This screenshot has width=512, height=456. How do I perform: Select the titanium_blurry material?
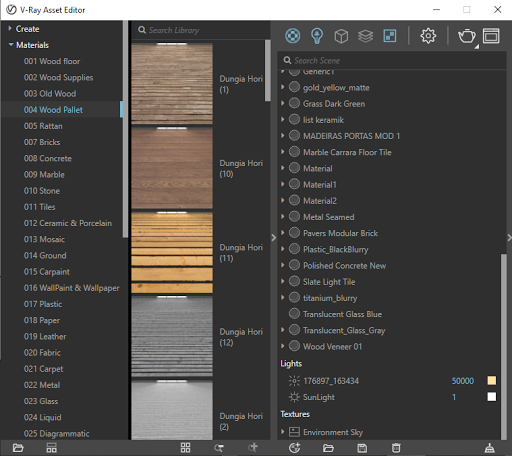coord(330,298)
